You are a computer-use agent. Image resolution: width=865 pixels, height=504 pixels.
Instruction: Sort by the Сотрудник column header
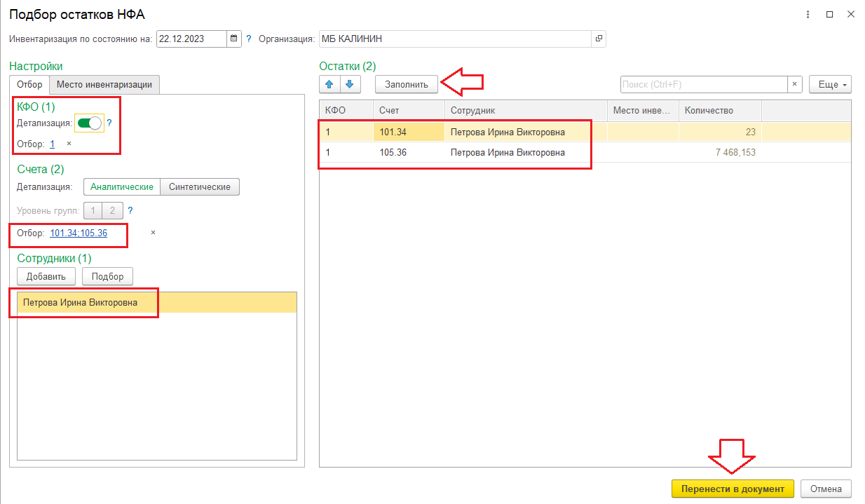526,111
